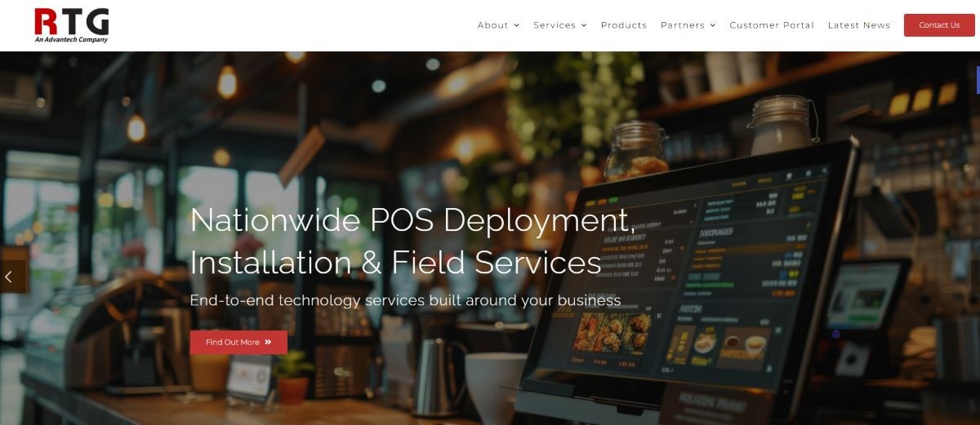
Task: Click the Installation & Field Services heading line
Action: pyautogui.click(x=395, y=263)
